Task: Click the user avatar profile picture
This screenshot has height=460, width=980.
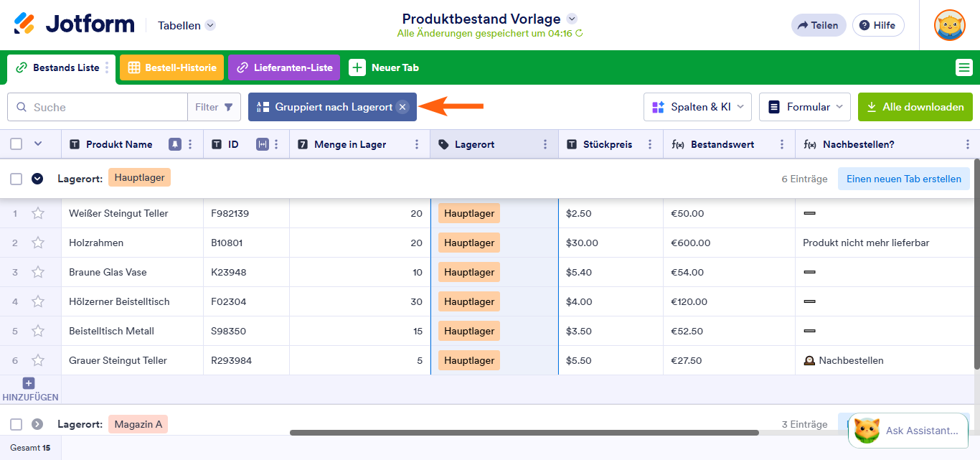Action: tap(949, 25)
